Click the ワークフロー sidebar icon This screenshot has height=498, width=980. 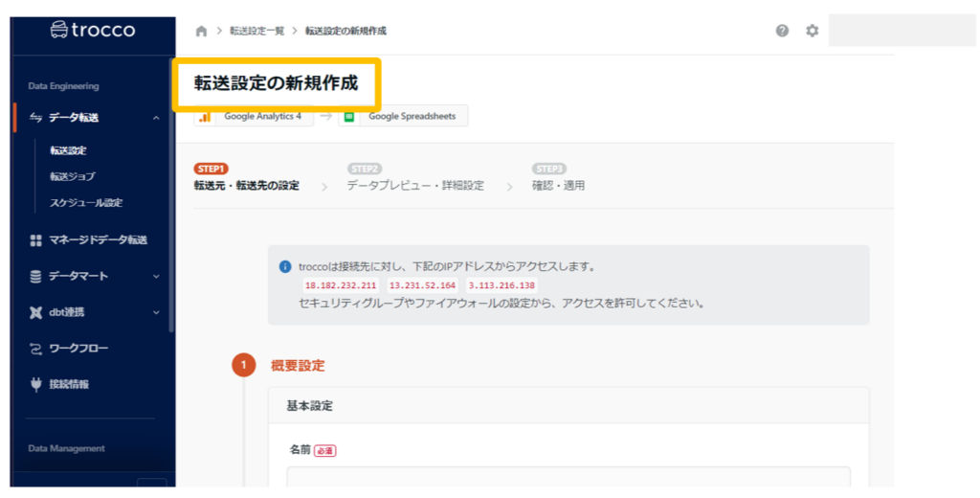(x=35, y=349)
